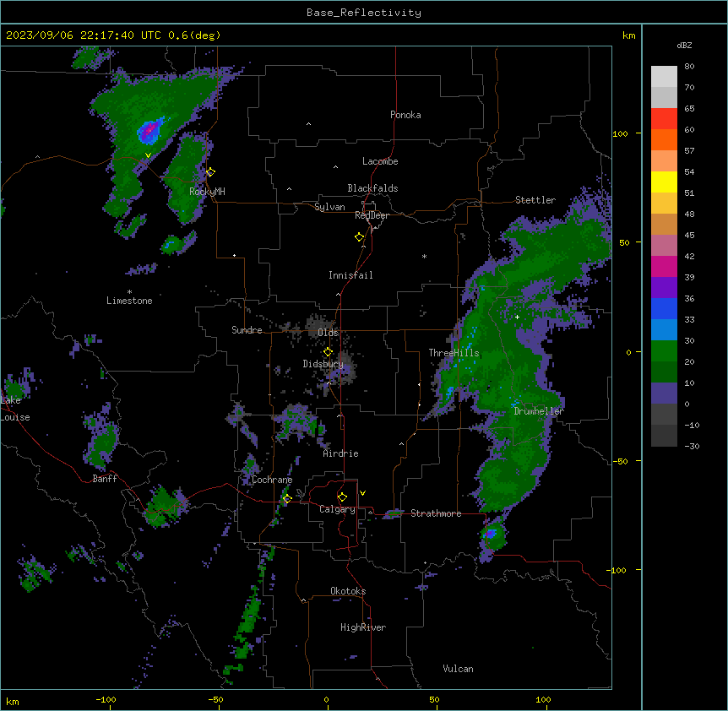Click the dBZ legend heading
Screen dimensions: 728x711
point(684,45)
